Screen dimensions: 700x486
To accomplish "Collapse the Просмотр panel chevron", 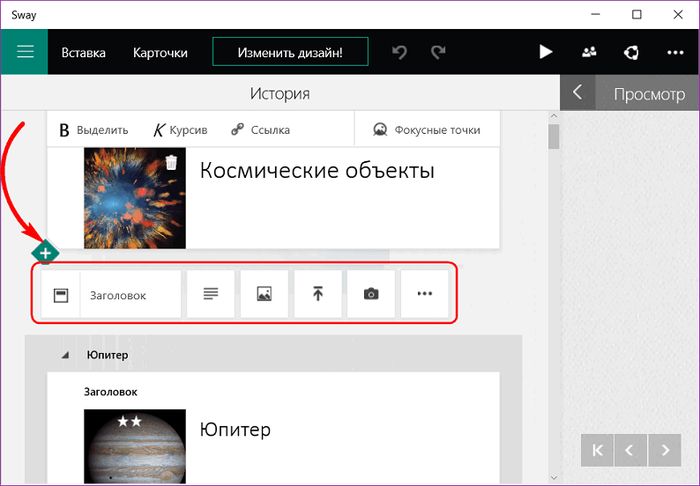I will tap(577, 94).
